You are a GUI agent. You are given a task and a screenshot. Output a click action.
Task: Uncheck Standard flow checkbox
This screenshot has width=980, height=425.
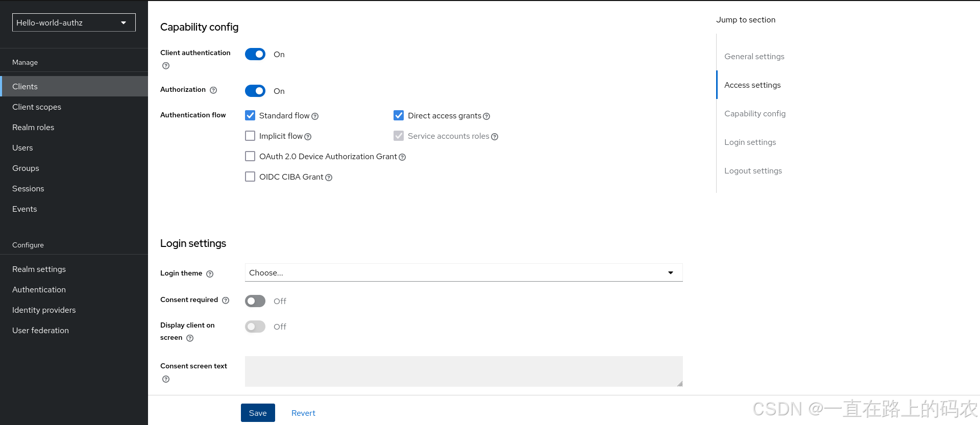[250, 115]
